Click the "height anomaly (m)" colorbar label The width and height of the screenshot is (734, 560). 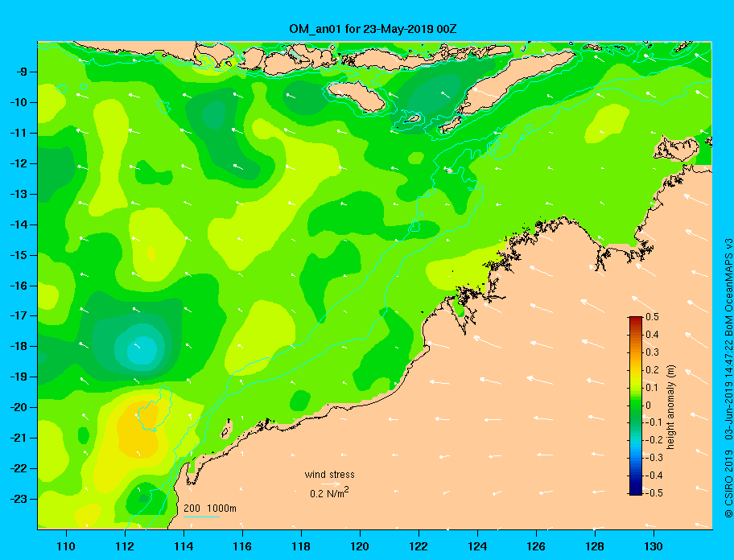[x=670, y=407]
